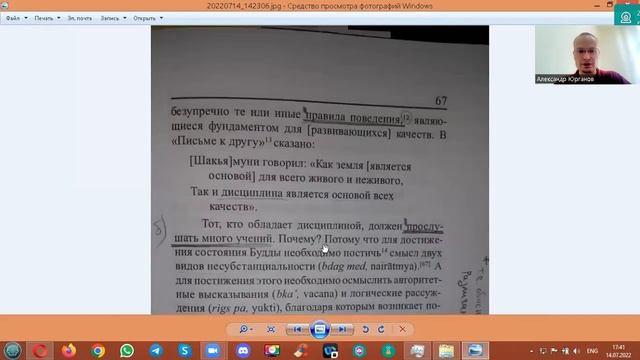Screen dimensions: 640x360
Task: Open Skype from the taskbar
Action: tap(185, 351)
